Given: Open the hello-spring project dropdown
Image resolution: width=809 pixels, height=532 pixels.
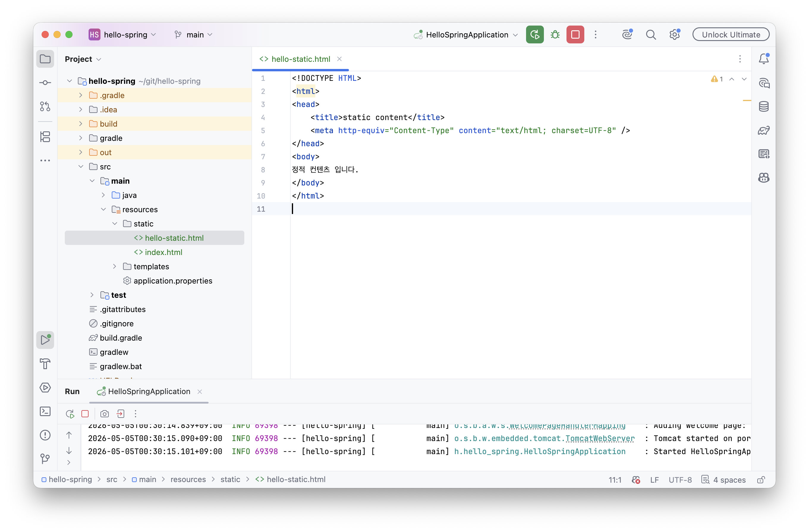Looking at the screenshot, I should coord(123,34).
